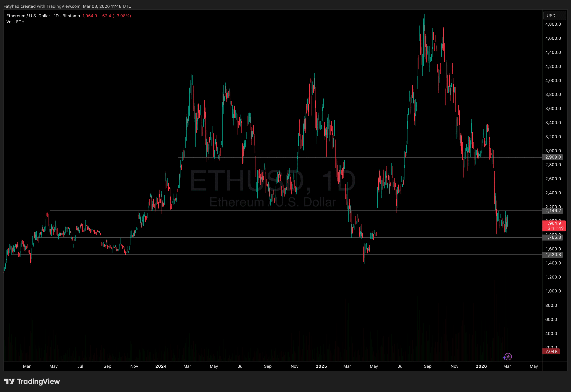Click the TradingView logo in the bottom left
The width and height of the screenshot is (571, 392).
(32, 382)
